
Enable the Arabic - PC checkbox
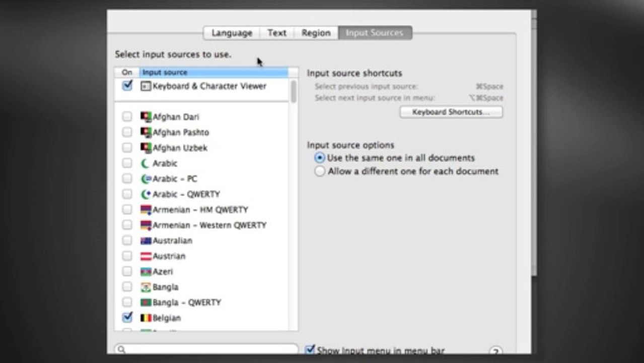click(x=127, y=178)
